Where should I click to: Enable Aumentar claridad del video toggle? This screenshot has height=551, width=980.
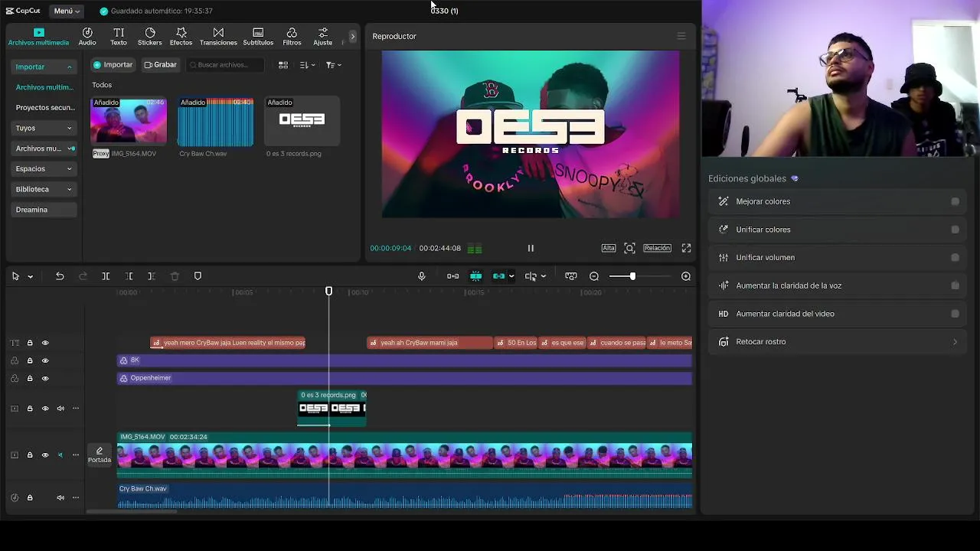point(955,314)
